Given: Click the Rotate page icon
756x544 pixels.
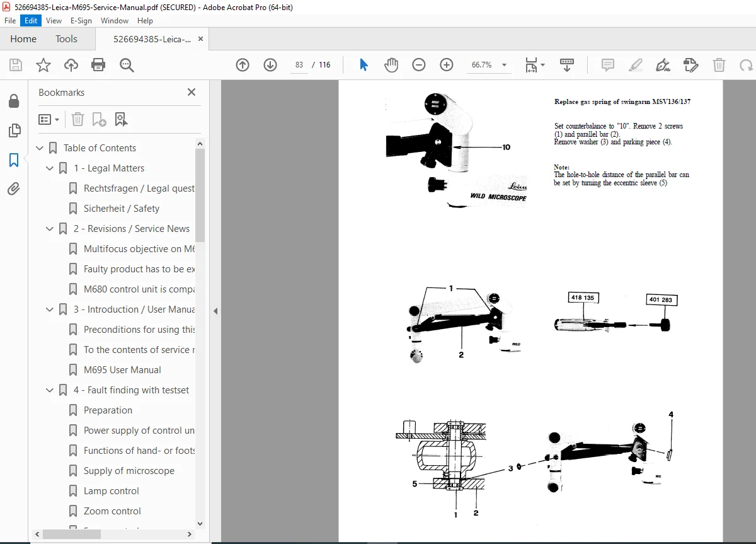Looking at the screenshot, I should pyautogui.click(x=746, y=65).
